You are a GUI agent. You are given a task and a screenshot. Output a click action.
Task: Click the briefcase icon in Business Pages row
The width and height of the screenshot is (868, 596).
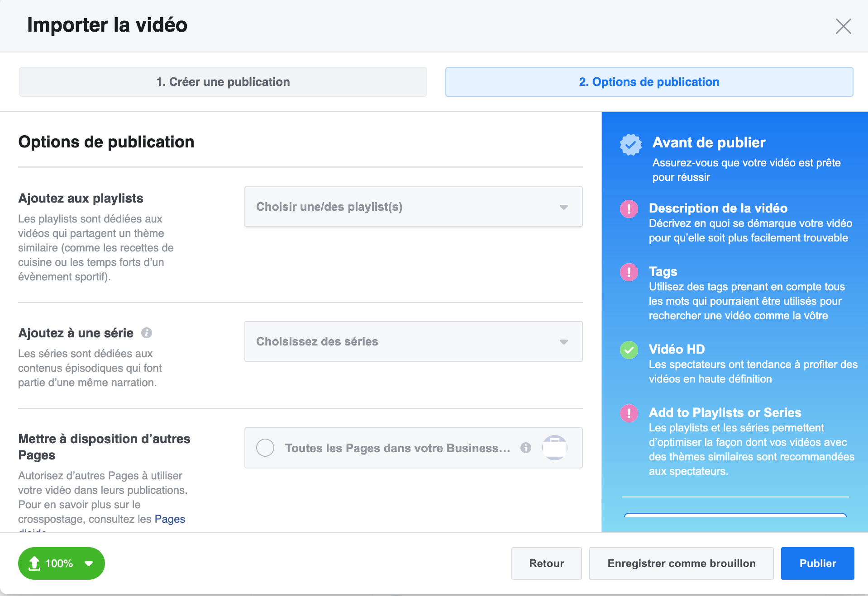tap(555, 448)
